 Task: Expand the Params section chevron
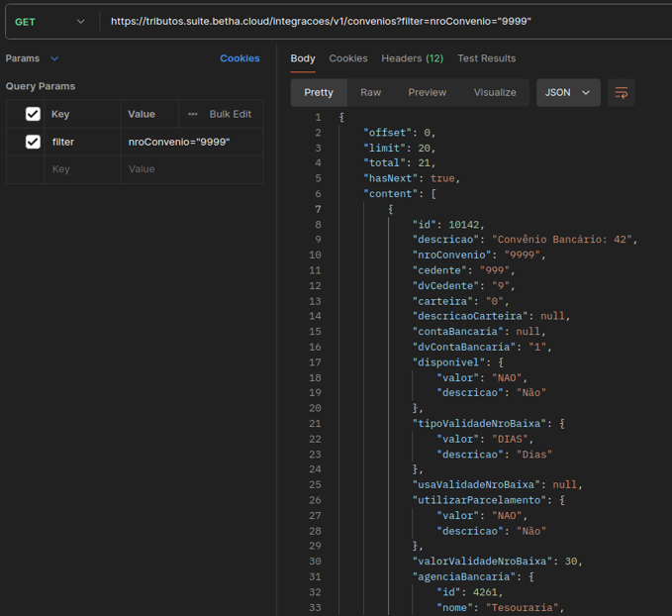click(x=54, y=58)
